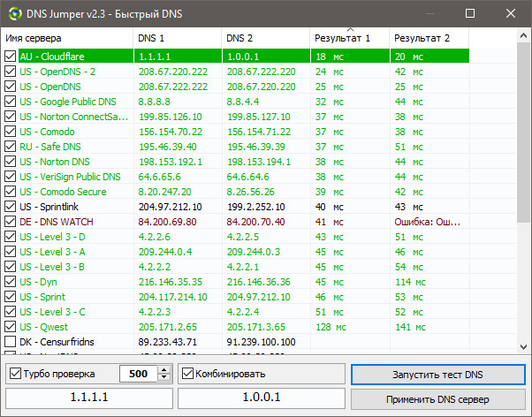Toggle the US - Google Public DNS checkbox
The image size is (532, 417).
click(x=11, y=102)
